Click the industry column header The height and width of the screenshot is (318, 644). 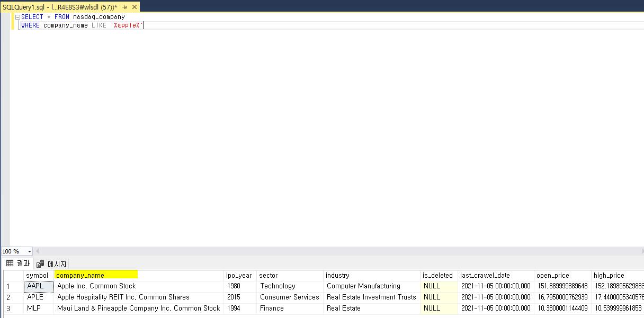pyautogui.click(x=372, y=275)
